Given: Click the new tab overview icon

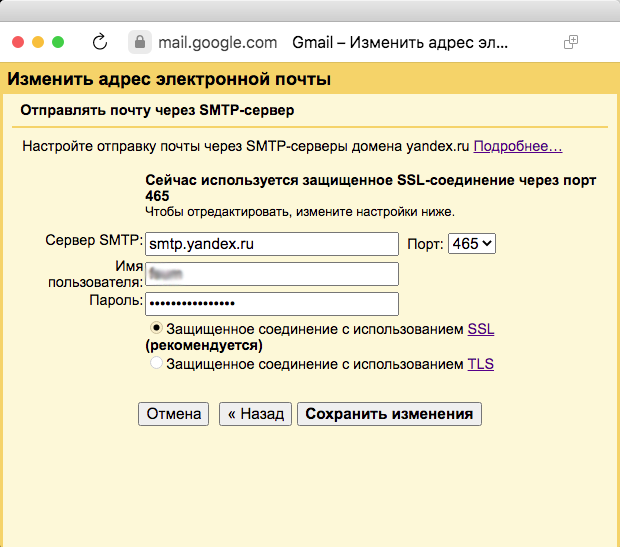Looking at the screenshot, I should 571,43.
